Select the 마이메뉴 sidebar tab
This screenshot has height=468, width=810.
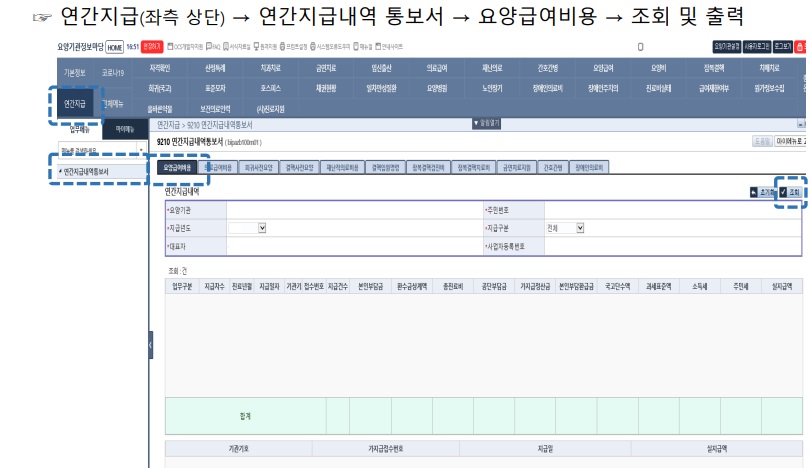click(126, 129)
